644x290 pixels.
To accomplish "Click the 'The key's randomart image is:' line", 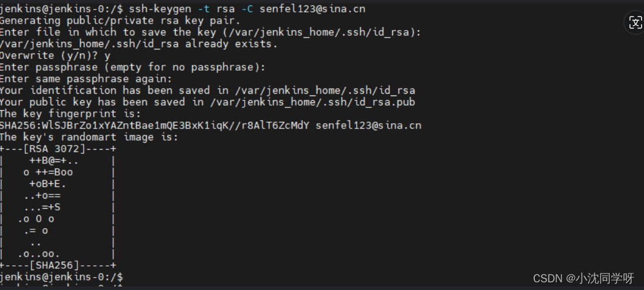I will [89, 137].
